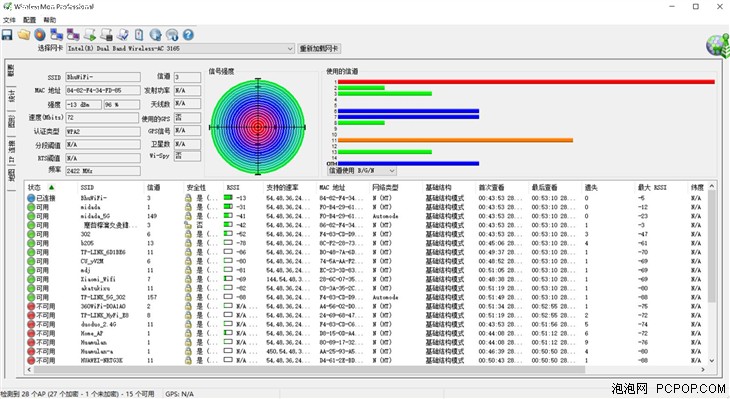Click the lock icon in the b205 row
730x399 pixels.
click(188, 243)
